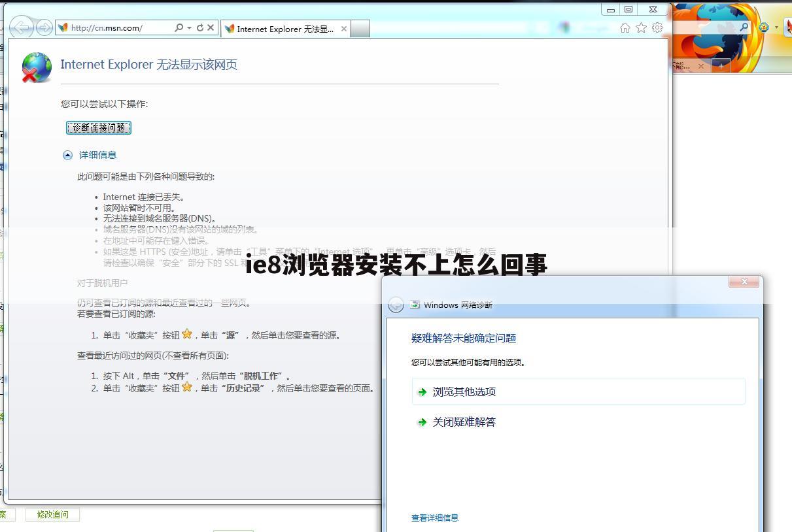Collapse the 详细信息 section
This screenshot has width=792, height=532.
(67, 155)
